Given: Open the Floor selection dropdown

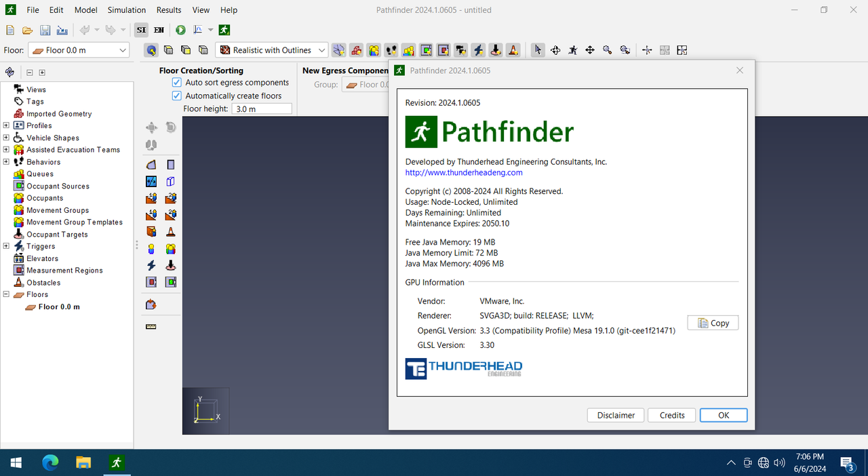Looking at the screenshot, I should tap(79, 50).
